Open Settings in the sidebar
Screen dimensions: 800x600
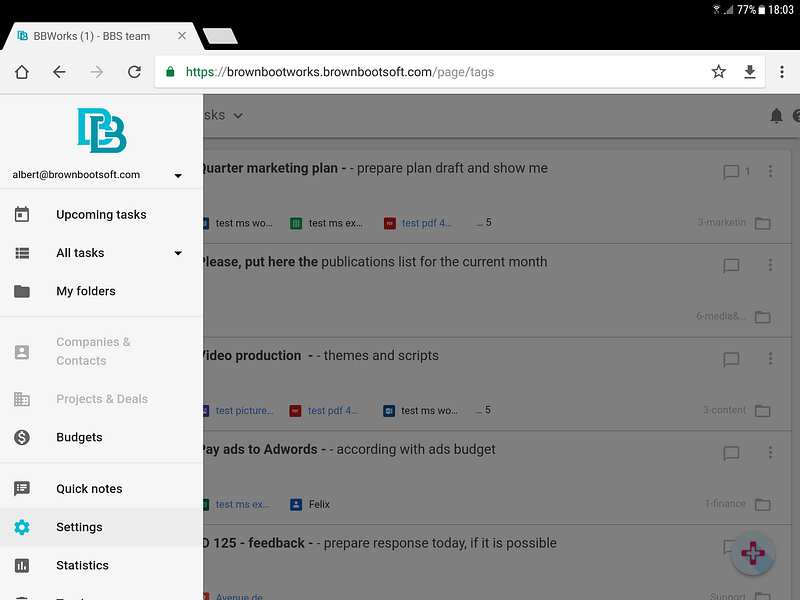pos(101,527)
